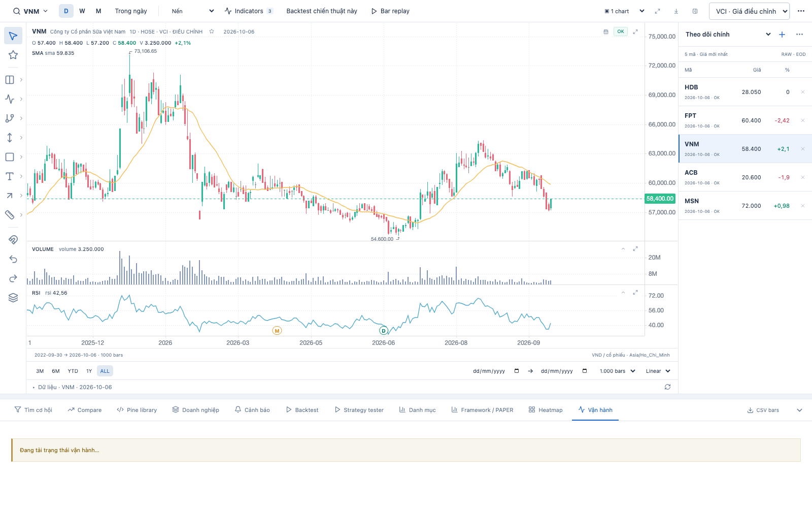Viewport: 812px width, 508px height.
Task: Open the Nến chart type dropdown
Action: [x=193, y=11]
